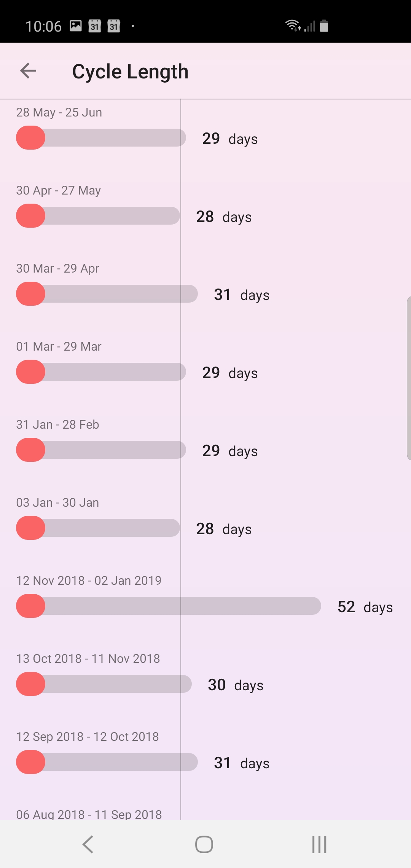Click the Cycle Length page title

[x=130, y=72]
